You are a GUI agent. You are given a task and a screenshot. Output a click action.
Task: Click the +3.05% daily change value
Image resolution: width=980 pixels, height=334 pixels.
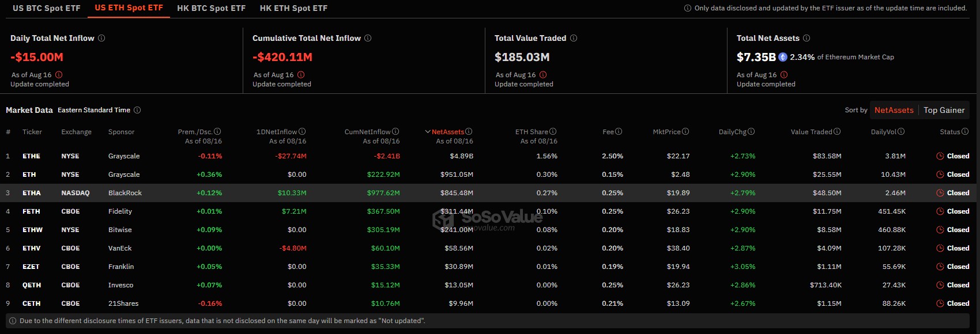pos(742,267)
